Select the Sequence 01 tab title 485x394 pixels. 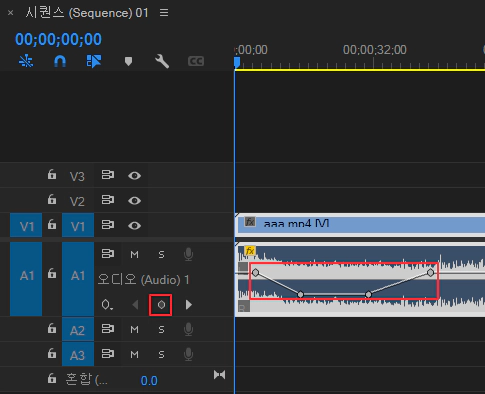point(87,13)
